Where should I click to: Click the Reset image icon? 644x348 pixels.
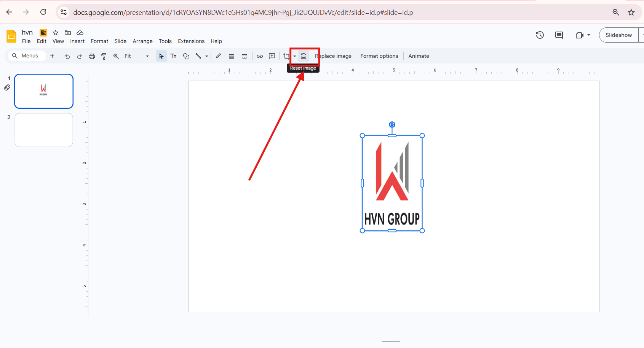point(304,56)
